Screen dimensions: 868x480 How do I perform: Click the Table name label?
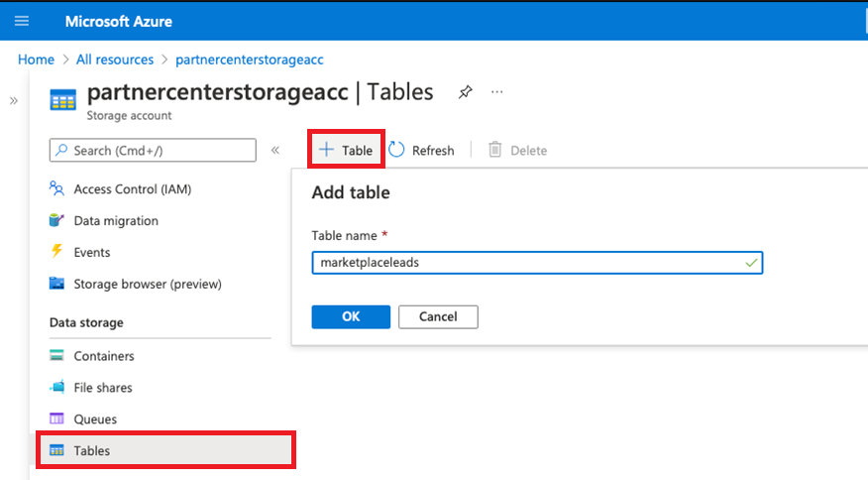coord(344,236)
